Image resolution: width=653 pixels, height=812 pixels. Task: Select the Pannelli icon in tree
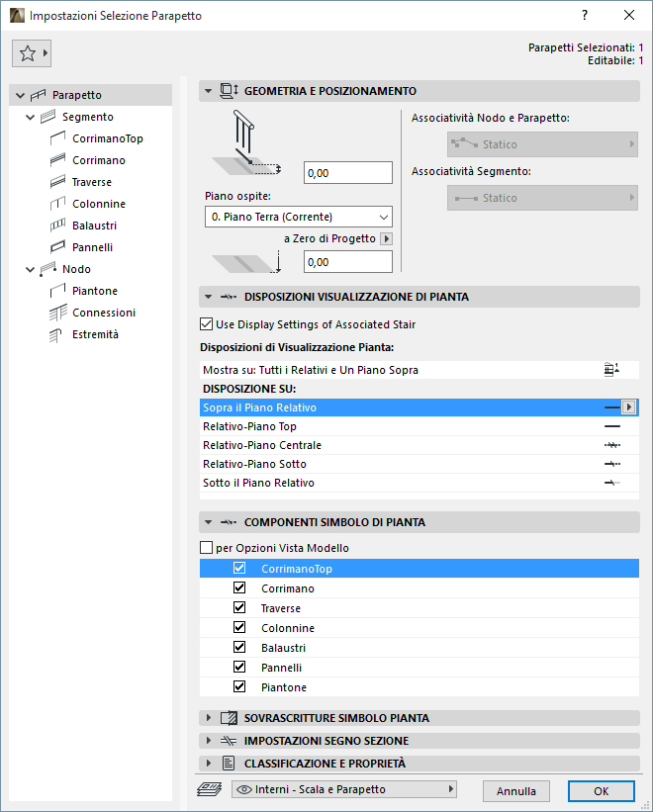(x=58, y=247)
